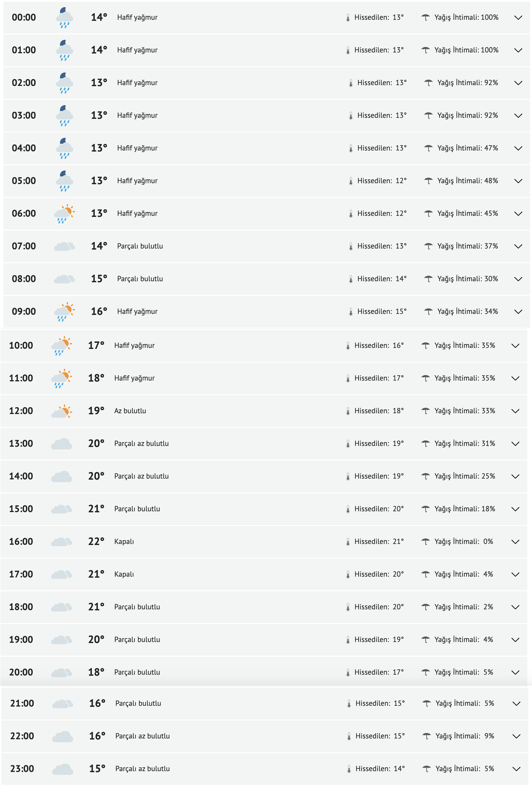The image size is (532, 793).
Task: Click the partly sunny icon at 12:00
Action: [x=61, y=411]
